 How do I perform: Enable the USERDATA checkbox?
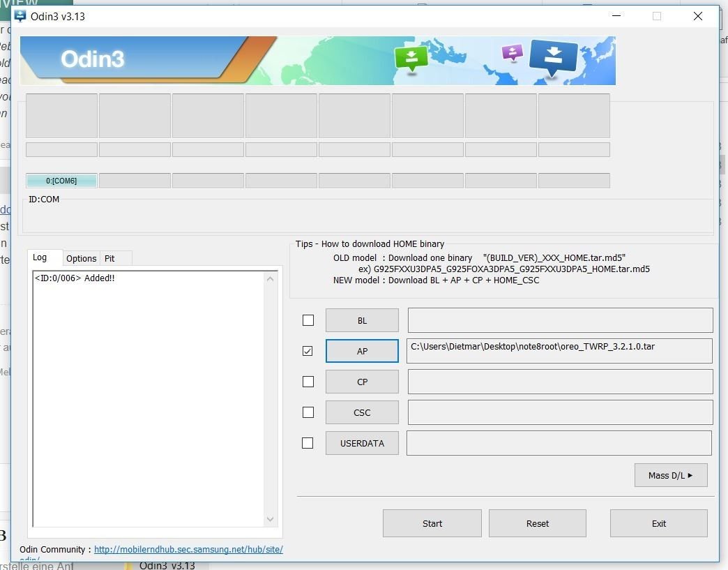[x=308, y=443]
